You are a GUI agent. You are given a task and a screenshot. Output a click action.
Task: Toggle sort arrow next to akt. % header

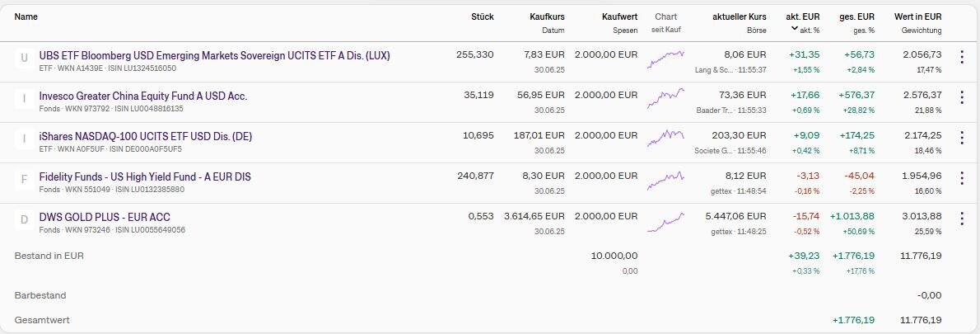795,29
